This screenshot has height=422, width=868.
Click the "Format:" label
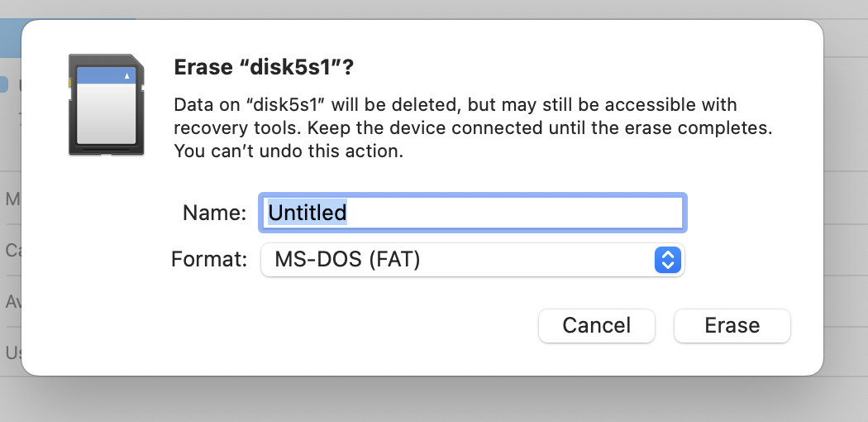[209, 259]
